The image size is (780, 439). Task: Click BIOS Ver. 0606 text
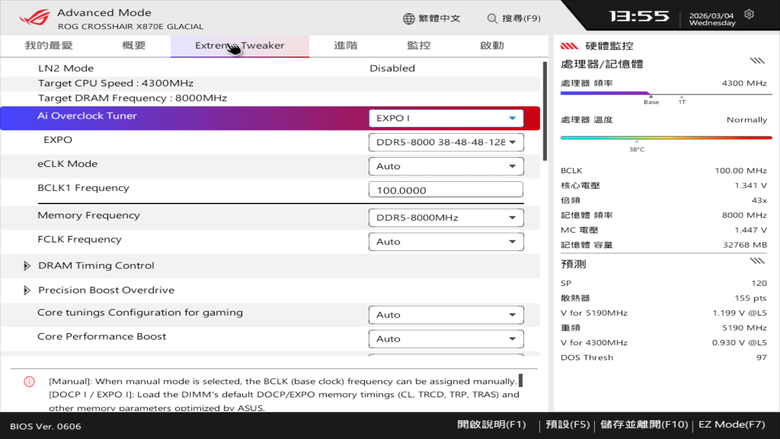(45, 427)
